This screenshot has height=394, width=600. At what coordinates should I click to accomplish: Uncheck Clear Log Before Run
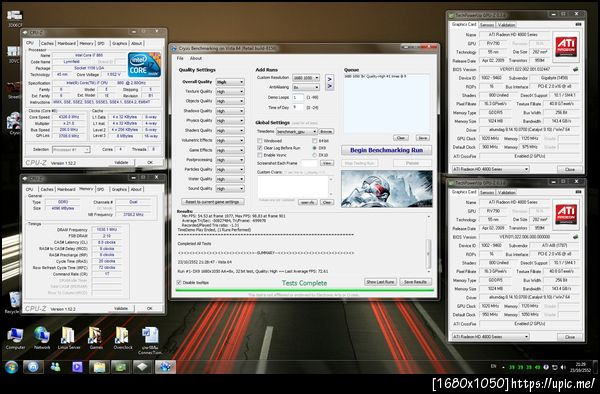[260, 148]
